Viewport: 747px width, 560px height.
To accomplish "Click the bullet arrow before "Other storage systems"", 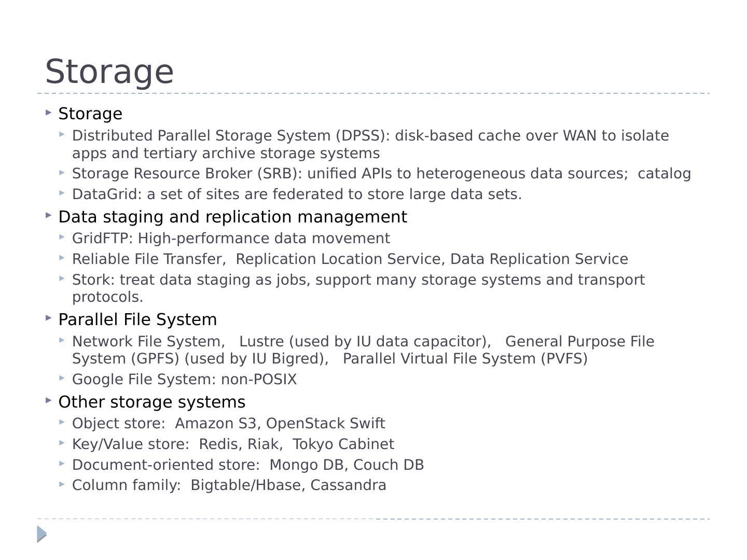I will [48, 400].
